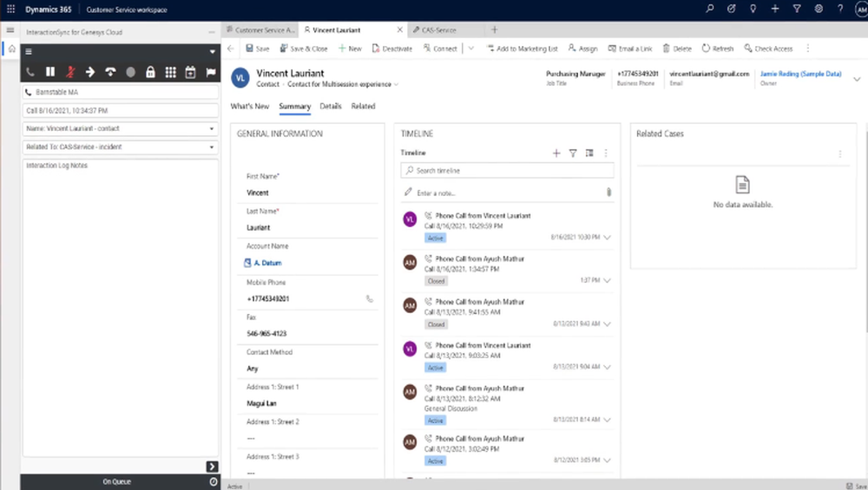Click Check Access
This screenshot has width=868, height=490.
point(768,49)
